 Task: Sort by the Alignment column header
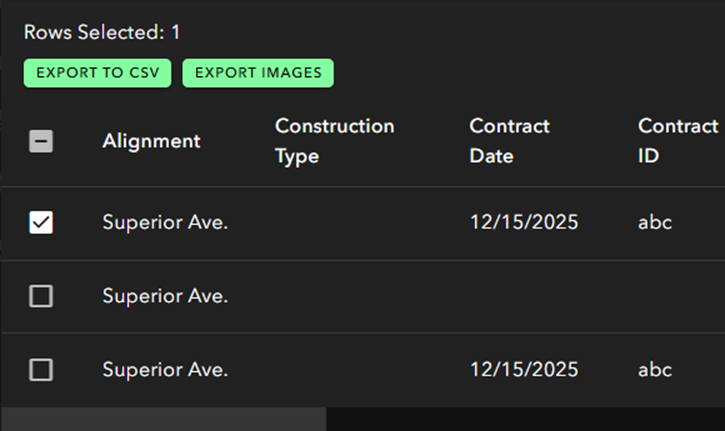151,141
